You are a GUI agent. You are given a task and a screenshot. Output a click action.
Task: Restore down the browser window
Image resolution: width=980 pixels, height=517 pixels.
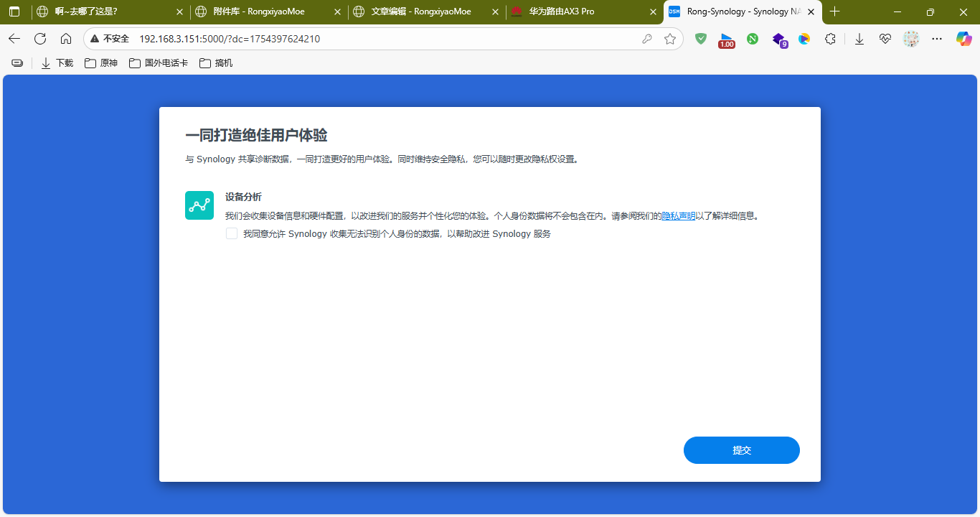[x=930, y=11]
